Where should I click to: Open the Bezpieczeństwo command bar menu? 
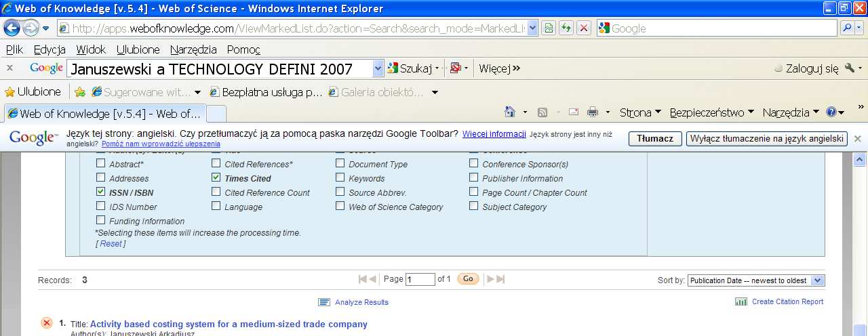pos(711,112)
